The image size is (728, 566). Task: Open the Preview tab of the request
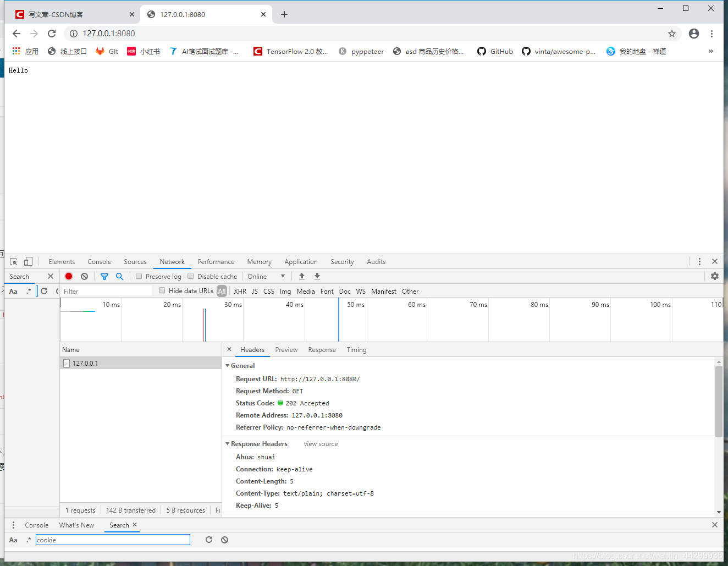pyautogui.click(x=286, y=349)
